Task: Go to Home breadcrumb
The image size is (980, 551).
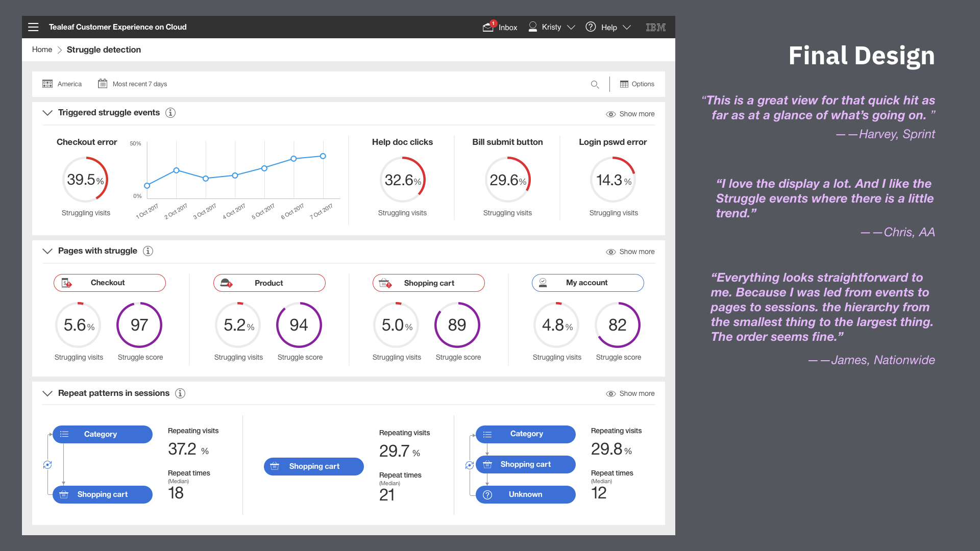Action: (x=42, y=49)
